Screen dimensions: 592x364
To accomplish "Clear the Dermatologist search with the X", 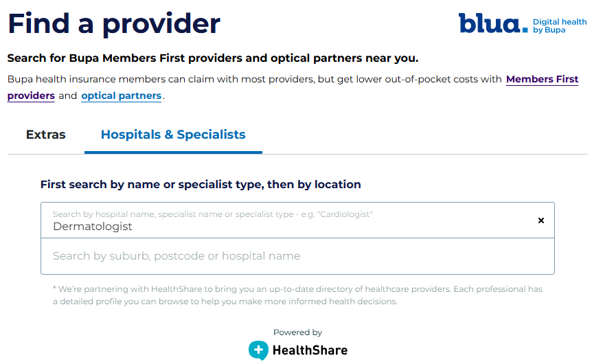I will coord(540,220).
